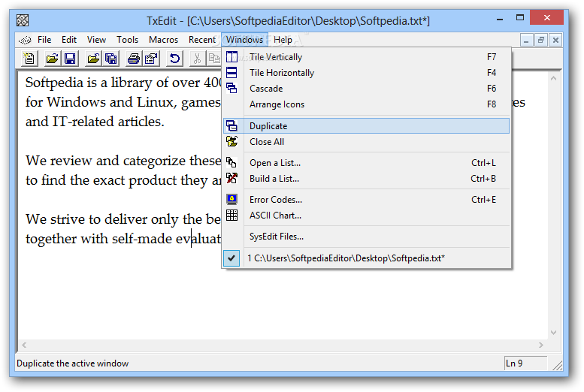Click the vertical scrollbar down arrow

click(553, 333)
